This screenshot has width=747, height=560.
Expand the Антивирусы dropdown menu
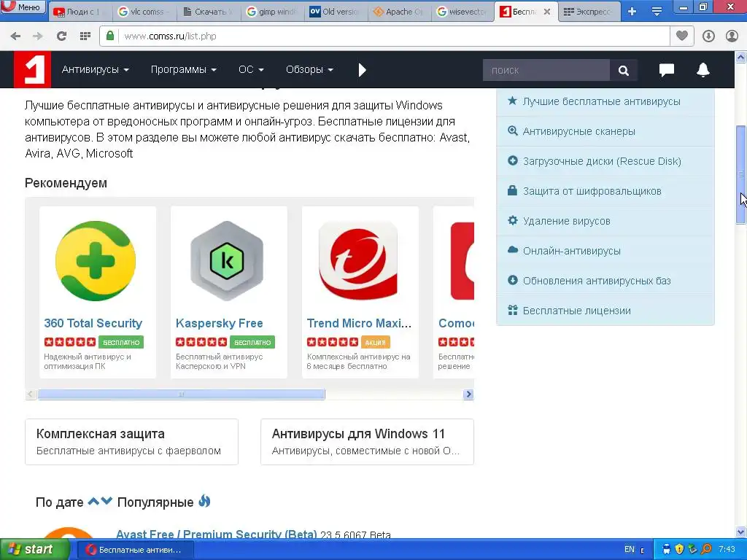(96, 69)
